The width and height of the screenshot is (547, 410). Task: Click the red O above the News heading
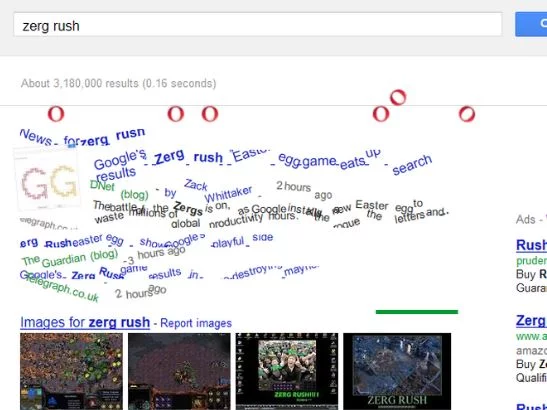click(x=56, y=114)
